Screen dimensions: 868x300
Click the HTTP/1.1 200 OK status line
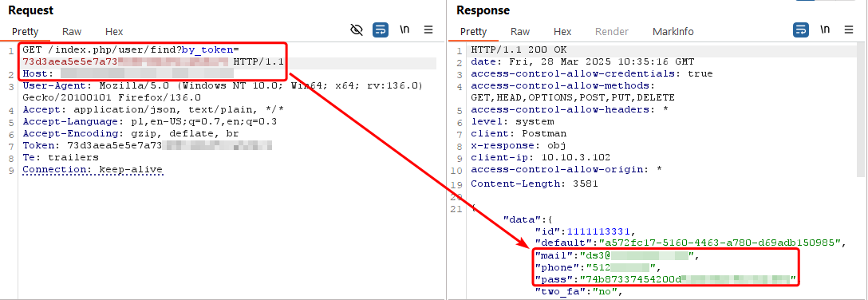tap(519, 49)
